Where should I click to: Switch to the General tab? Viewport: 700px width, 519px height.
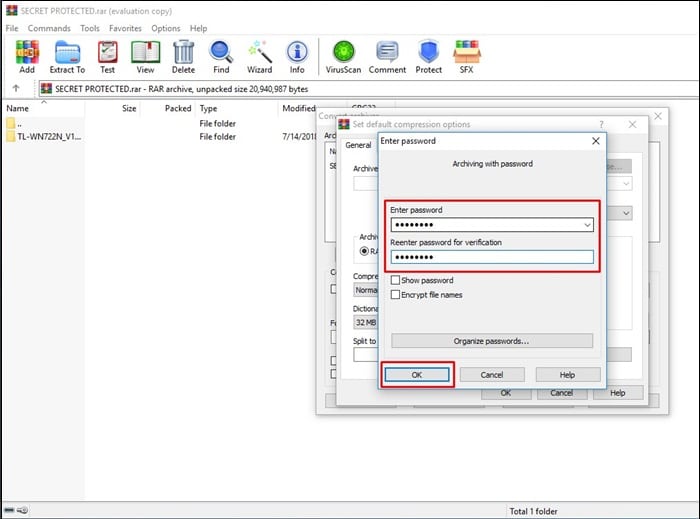click(358, 145)
